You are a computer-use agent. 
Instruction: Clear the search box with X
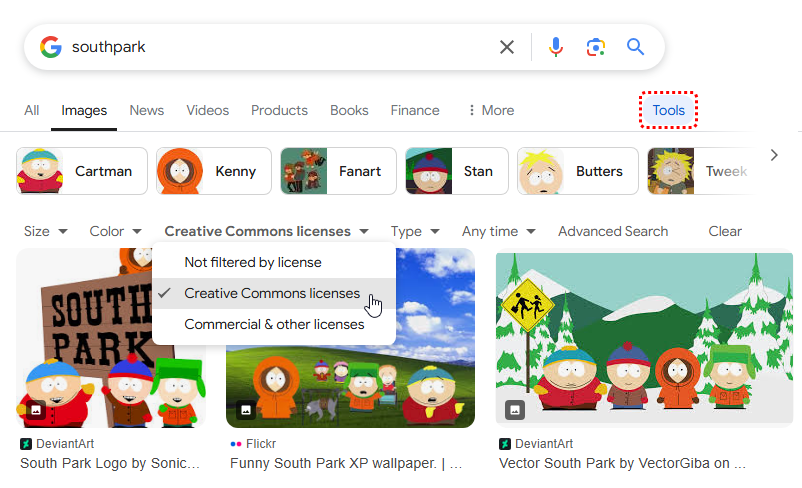[506, 47]
